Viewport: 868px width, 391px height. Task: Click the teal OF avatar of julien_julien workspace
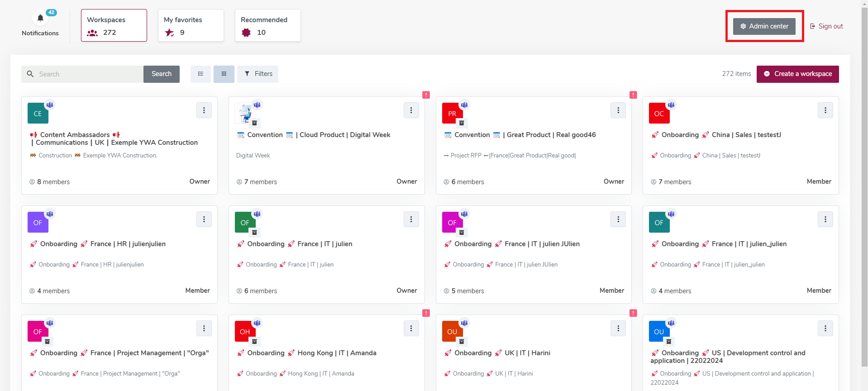point(659,222)
